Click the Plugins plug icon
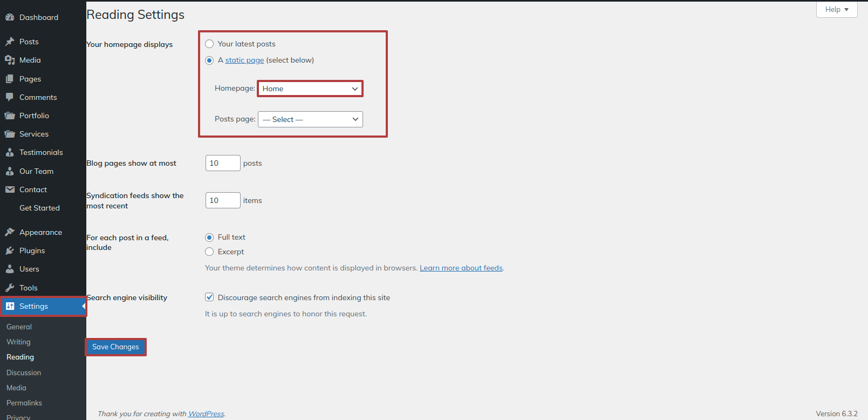The width and height of the screenshot is (868, 420). pos(10,250)
